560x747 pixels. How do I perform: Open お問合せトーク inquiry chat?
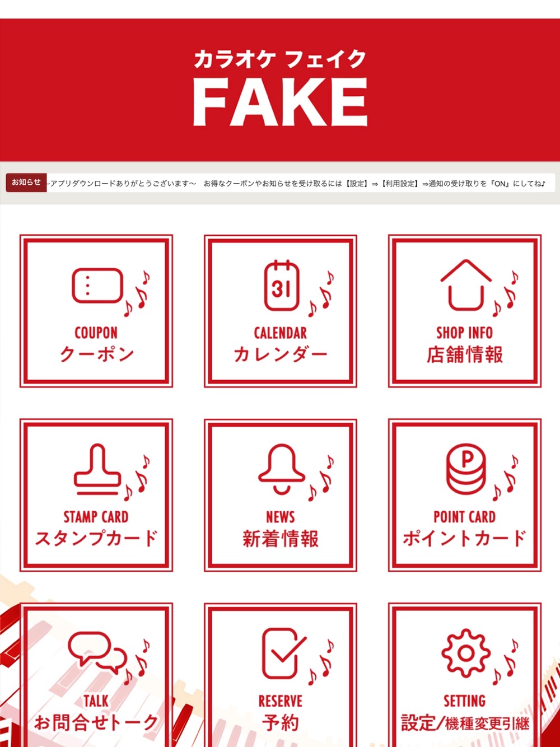pos(96,722)
